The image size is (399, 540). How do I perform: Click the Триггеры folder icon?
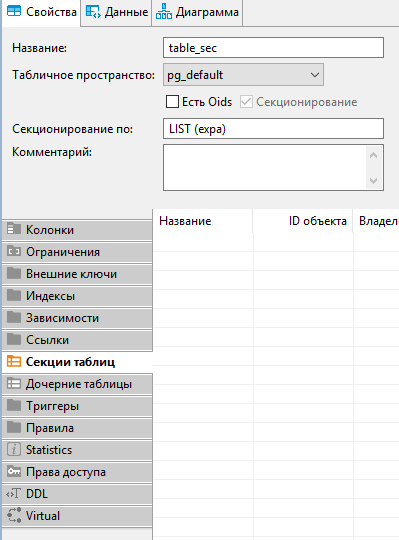pos(14,405)
